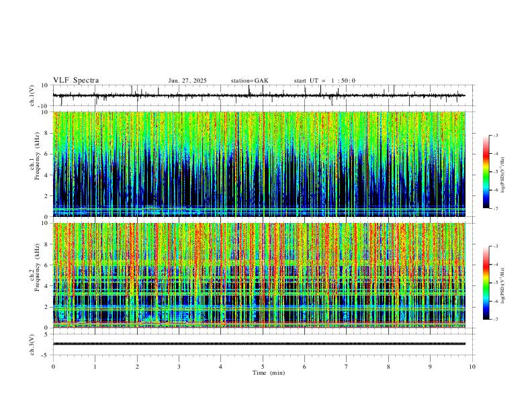Select the date text "Jun. 27, 2025"
This screenshot has height=411, width=532.
pos(187,81)
